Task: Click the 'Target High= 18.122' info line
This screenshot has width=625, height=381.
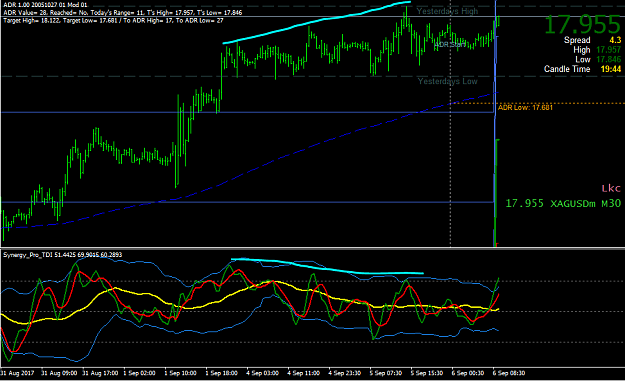Action: click(x=114, y=20)
